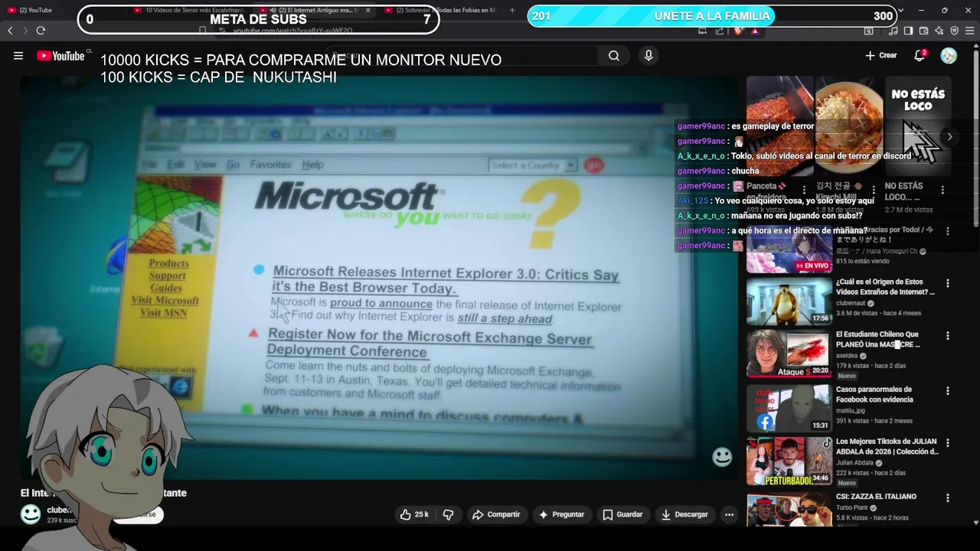Click the search magnifier button
980x551 pixels.
click(x=614, y=56)
